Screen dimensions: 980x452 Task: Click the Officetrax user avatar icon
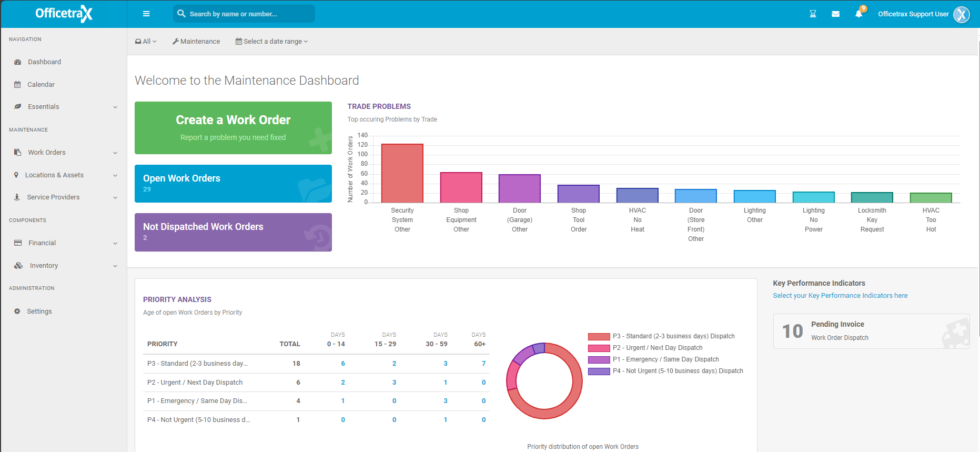(x=961, y=15)
